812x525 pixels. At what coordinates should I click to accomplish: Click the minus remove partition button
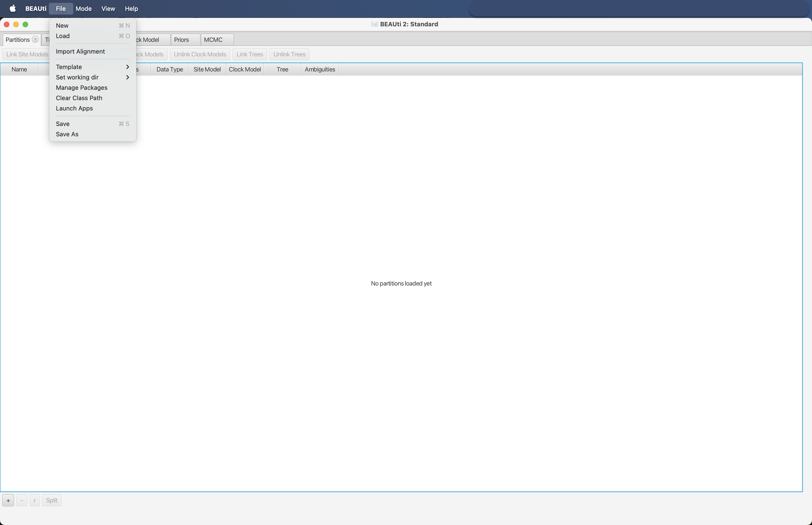pyautogui.click(x=22, y=501)
